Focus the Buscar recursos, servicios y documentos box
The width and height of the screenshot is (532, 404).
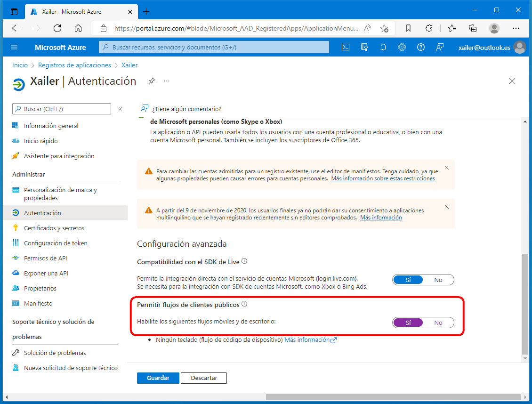coord(214,47)
